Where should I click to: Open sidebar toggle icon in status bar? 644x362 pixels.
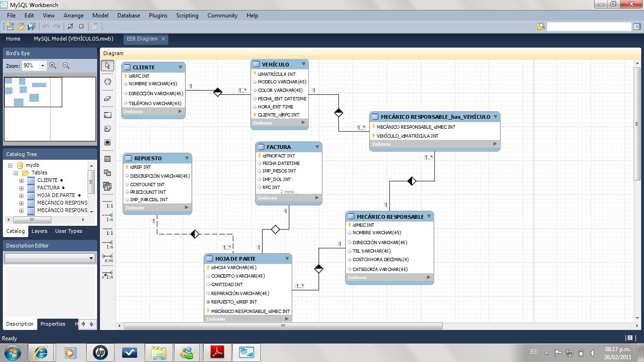(629, 338)
